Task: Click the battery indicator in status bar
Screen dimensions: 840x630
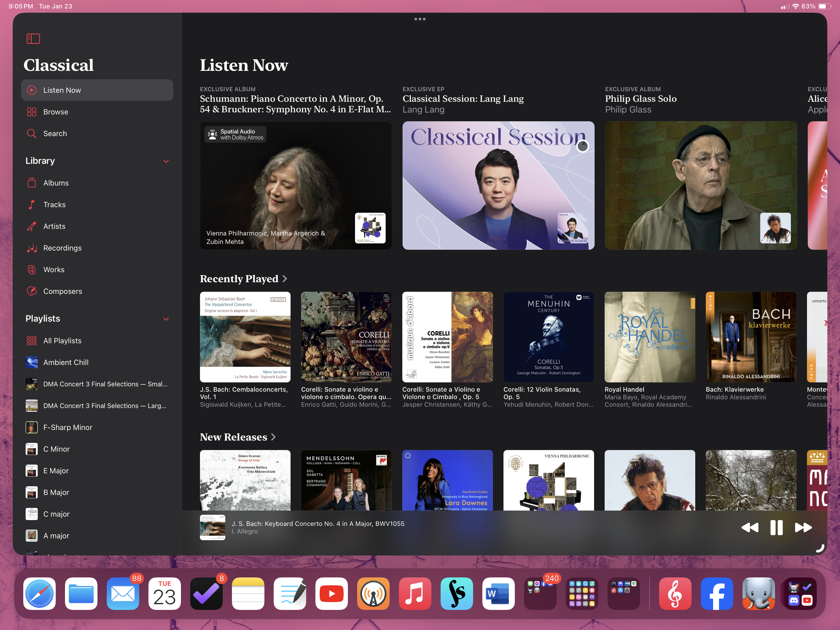Action: point(825,6)
